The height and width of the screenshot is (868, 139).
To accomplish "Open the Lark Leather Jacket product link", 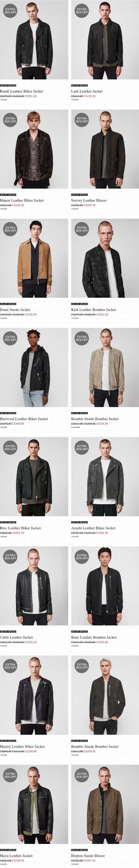I will point(87,91).
